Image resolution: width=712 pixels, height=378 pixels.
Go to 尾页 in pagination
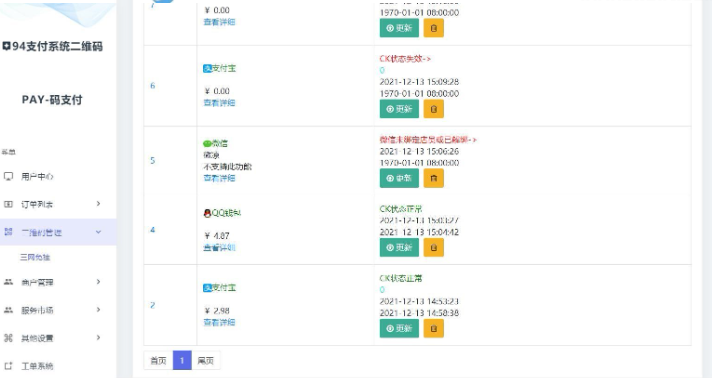pyautogui.click(x=206, y=360)
